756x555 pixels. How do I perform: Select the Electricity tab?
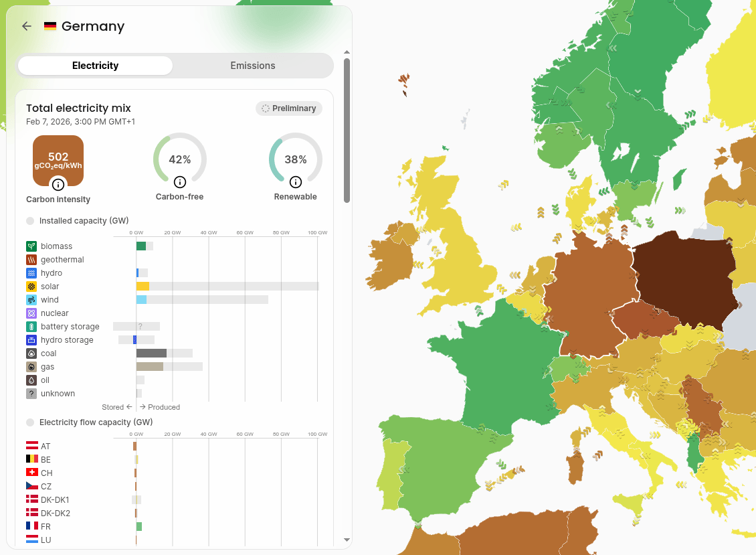(x=95, y=66)
